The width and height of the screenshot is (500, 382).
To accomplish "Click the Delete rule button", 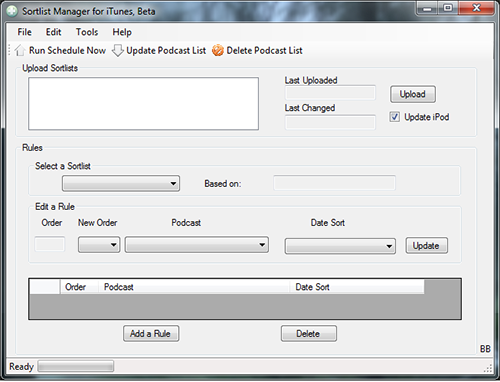I will (x=309, y=333).
